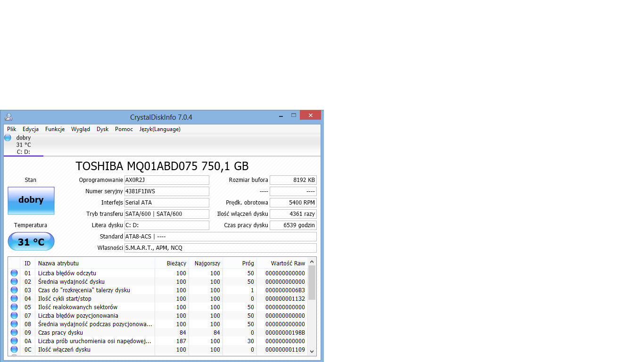This screenshot has width=644, height=362.
Task: Click the Ilość włączeń dysku 4361 razy field
Action: [293, 214]
